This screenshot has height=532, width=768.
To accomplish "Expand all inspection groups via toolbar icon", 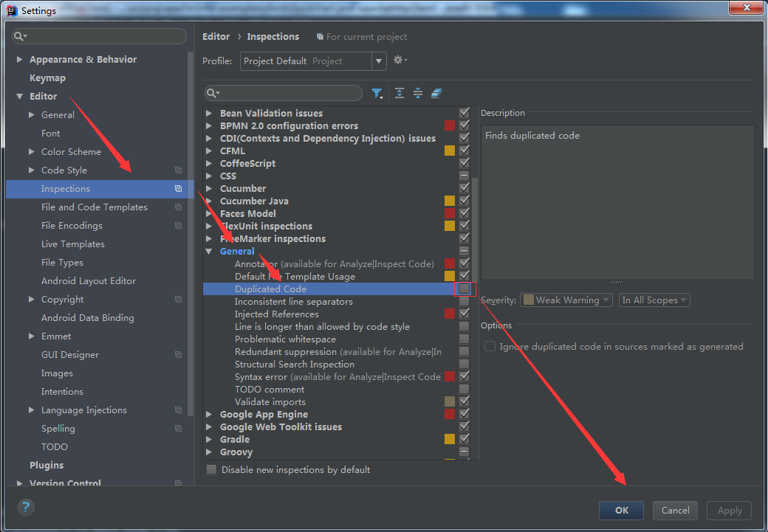I will (x=399, y=93).
